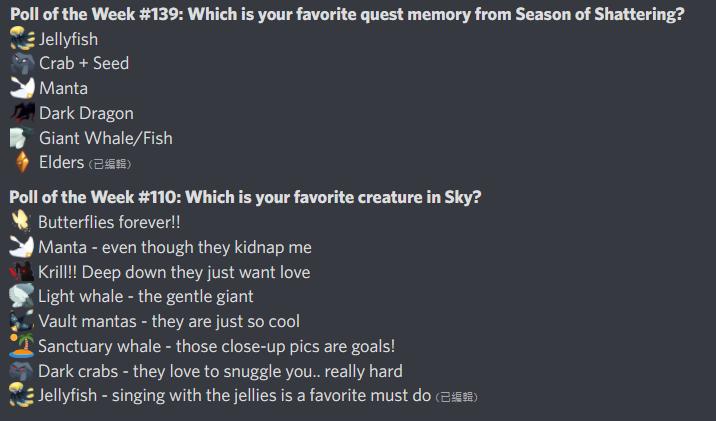Viewport: 716px width, 421px height.
Task: Click the Giant Whale/Fish emoji icon
Action: click(x=22, y=137)
